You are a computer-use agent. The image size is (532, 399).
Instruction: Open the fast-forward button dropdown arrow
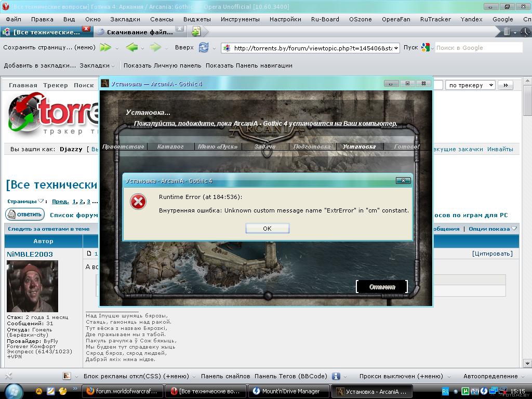click(117, 48)
